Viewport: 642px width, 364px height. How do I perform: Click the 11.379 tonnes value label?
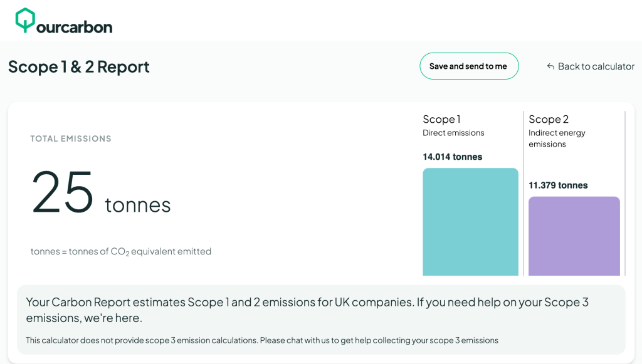(558, 185)
